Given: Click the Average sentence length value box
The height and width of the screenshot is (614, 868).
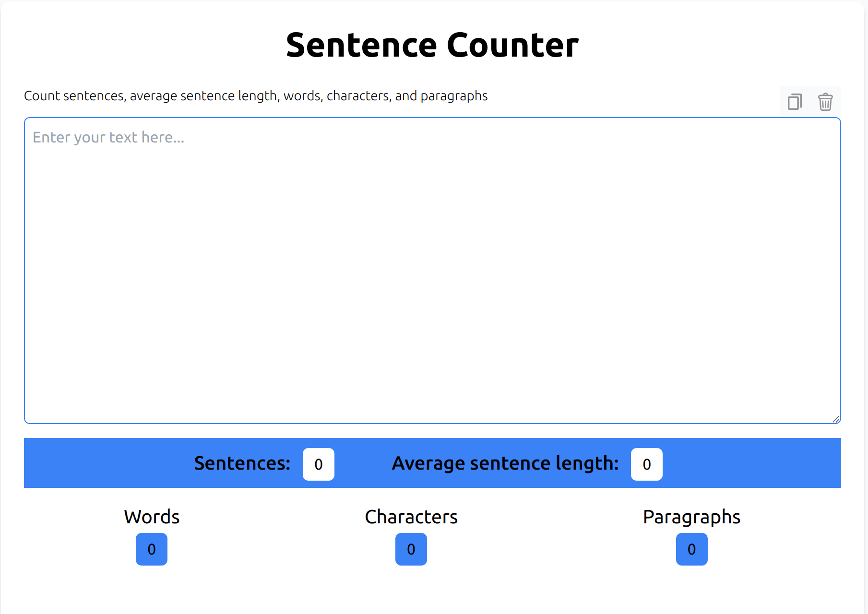Looking at the screenshot, I should [x=646, y=464].
